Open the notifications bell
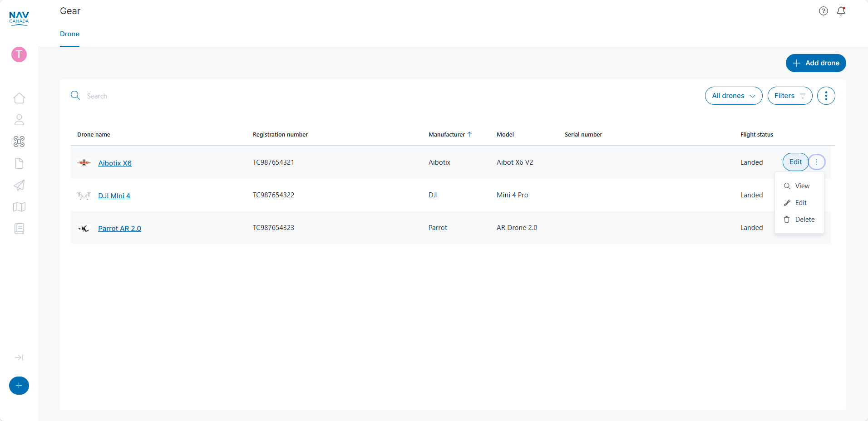 [841, 11]
